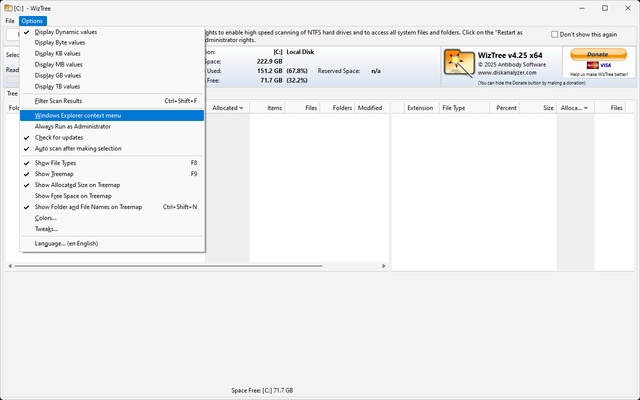Viewport: 640px width, 400px height.
Task: Enable Show Free Space on Treemap
Action: pyautogui.click(x=112, y=196)
